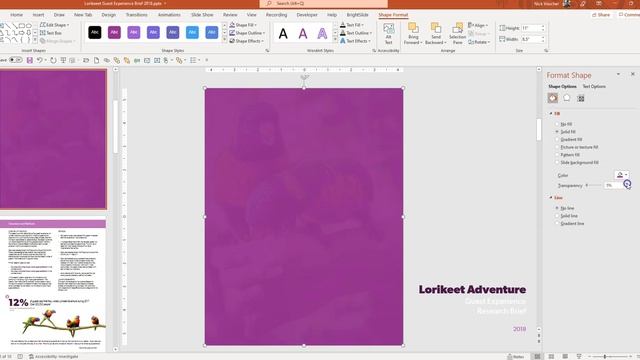Open the Design ribbon tab
Viewport: 640px width, 360px height.
point(109,15)
